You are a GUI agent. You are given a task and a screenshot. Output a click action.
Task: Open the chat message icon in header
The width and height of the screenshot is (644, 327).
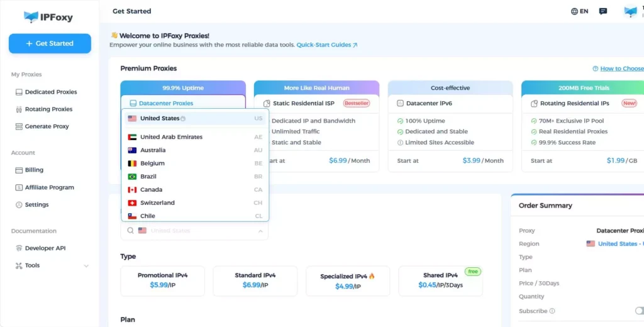click(603, 11)
